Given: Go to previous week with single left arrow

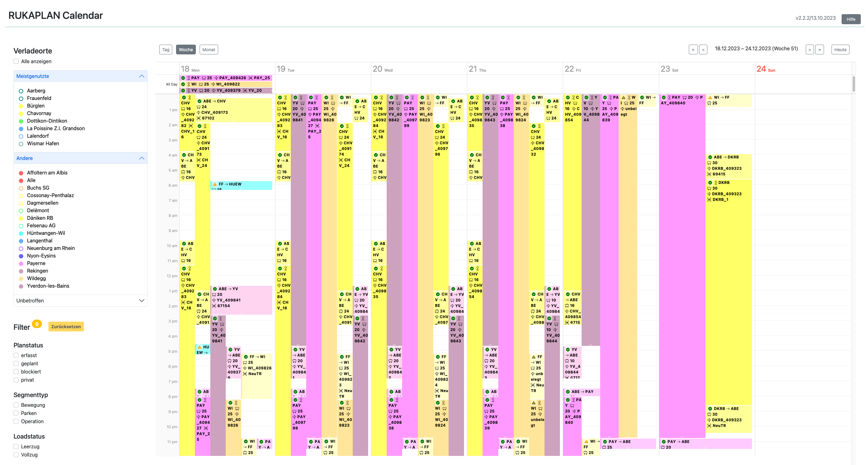Looking at the screenshot, I should point(703,50).
